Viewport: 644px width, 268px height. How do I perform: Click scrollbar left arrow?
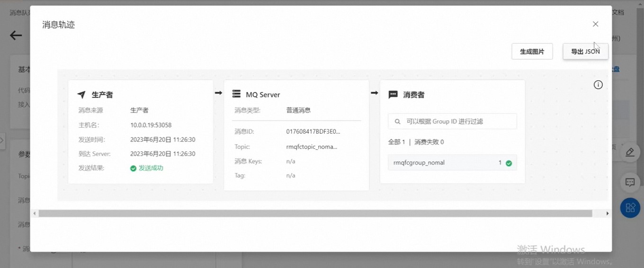point(34,214)
